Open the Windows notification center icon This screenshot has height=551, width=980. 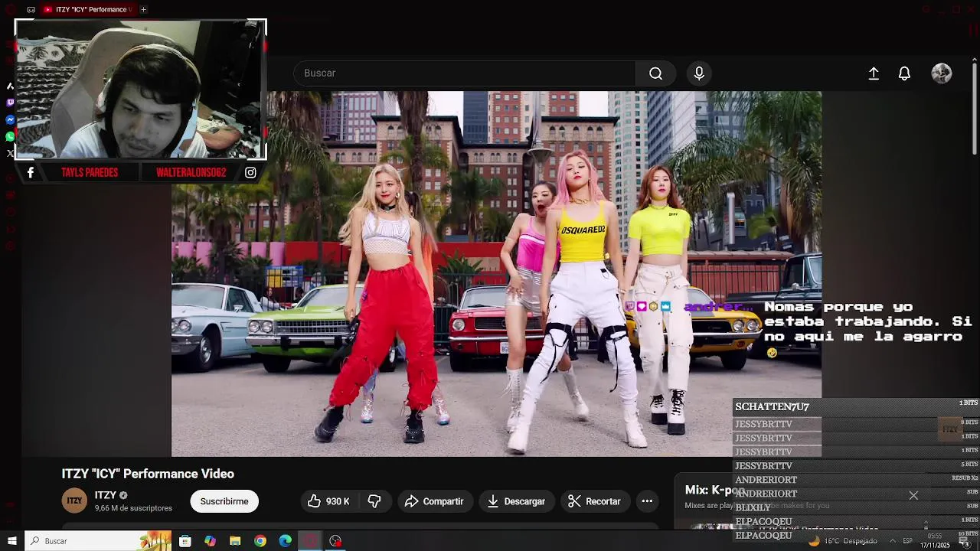965,542
